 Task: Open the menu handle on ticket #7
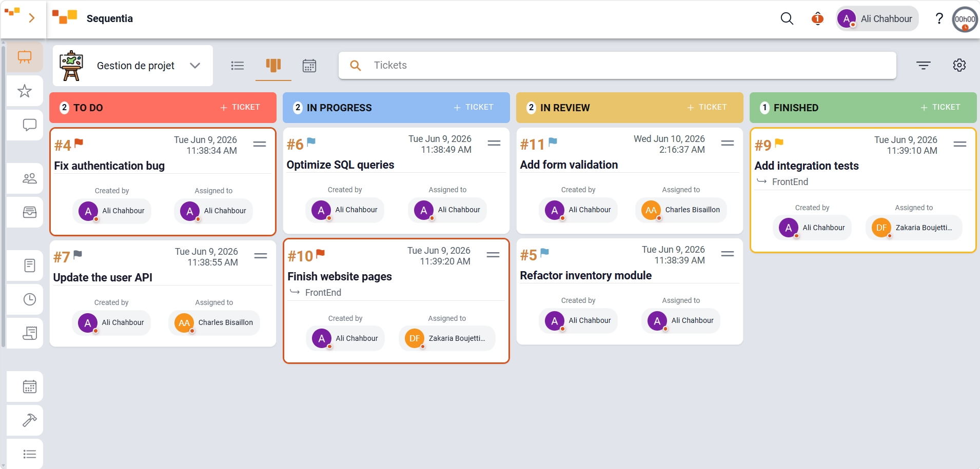tap(261, 256)
